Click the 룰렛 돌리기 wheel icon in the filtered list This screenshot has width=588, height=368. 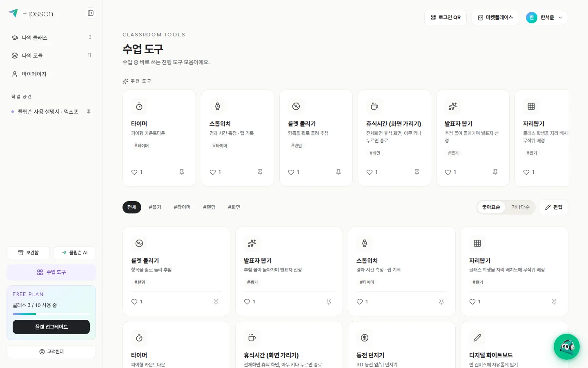139,243
